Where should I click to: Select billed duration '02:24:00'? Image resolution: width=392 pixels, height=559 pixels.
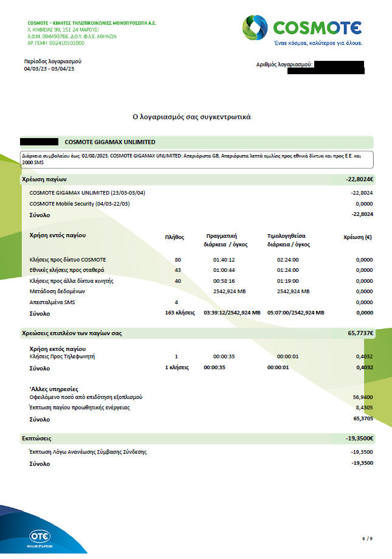click(x=287, y=260)
